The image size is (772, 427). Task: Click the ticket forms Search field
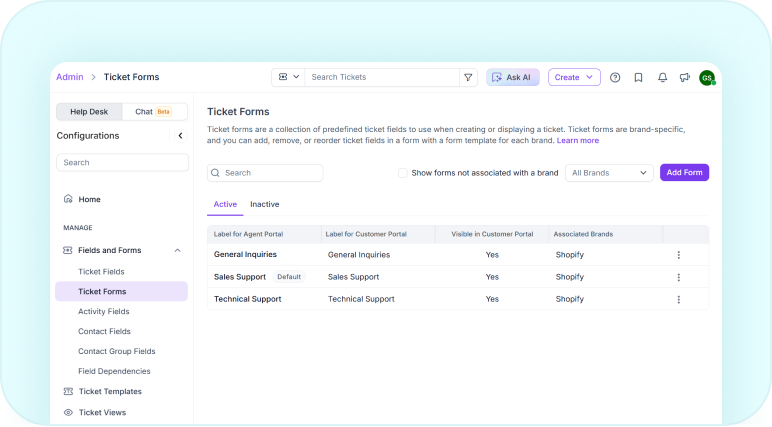point(265,173)
